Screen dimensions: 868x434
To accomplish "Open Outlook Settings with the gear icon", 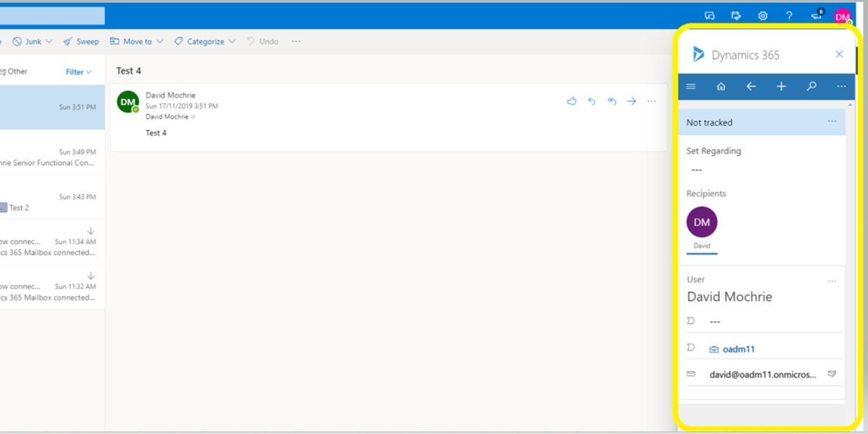I will pyautogui.click(x=762, y=15).
